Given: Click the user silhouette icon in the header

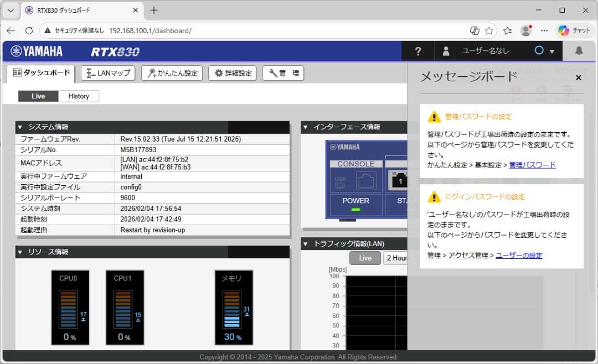Looking at the screenshot, I should click(446, 51).
